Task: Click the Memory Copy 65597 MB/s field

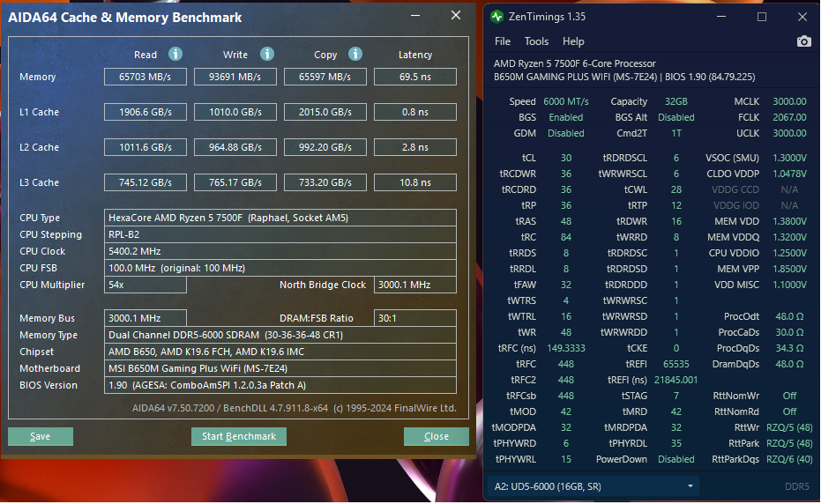Action: 325,77
